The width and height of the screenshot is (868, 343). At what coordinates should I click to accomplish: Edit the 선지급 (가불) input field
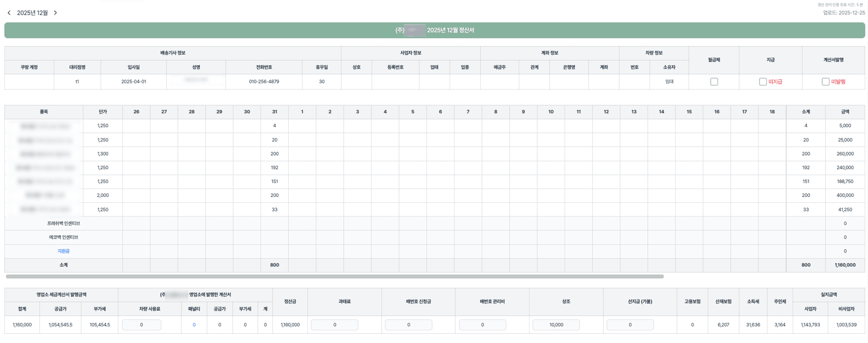(630, 325)
